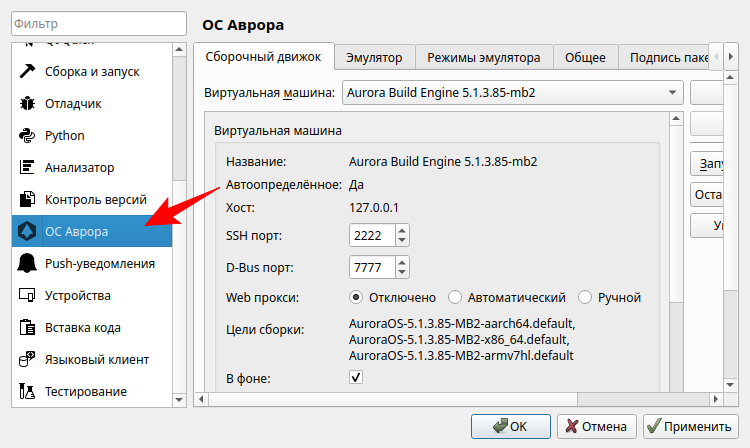This screenshot has width=750, height=448.
Task: Click the category list scroll-up arrow
Action: tap(179, 49)
